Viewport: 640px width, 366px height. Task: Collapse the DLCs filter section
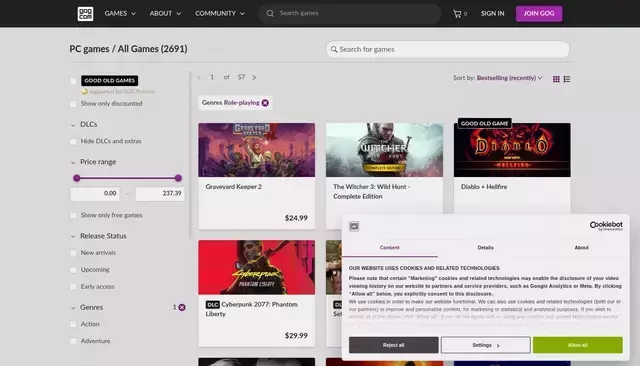[x=84, y=124]
